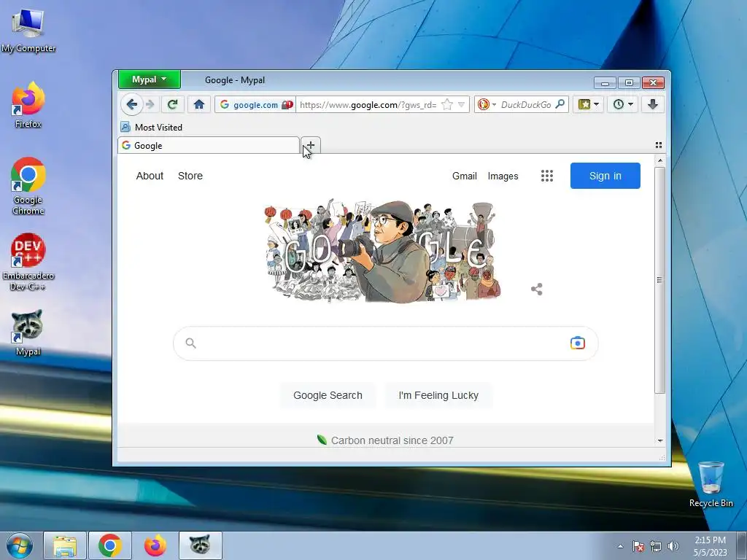The width and height of the screenshot is (747, 560).
Task: Open the history clock dropdown
Action: [623, 104]
